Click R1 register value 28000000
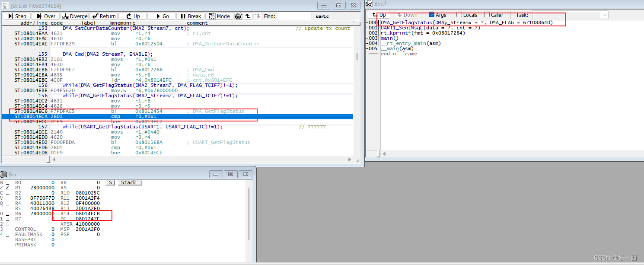The height and width of the screenshot is (265, 644). [x=42, y=188]
